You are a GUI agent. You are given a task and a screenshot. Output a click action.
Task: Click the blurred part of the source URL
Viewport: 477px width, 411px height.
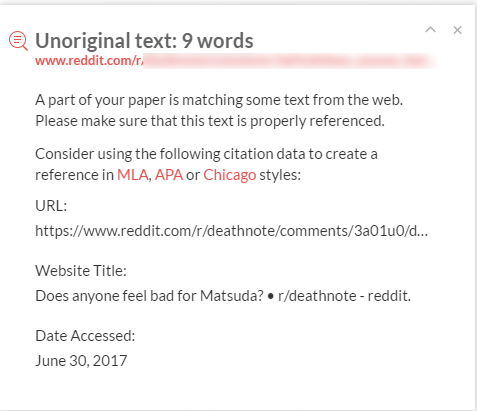click(x=290, y=61)
